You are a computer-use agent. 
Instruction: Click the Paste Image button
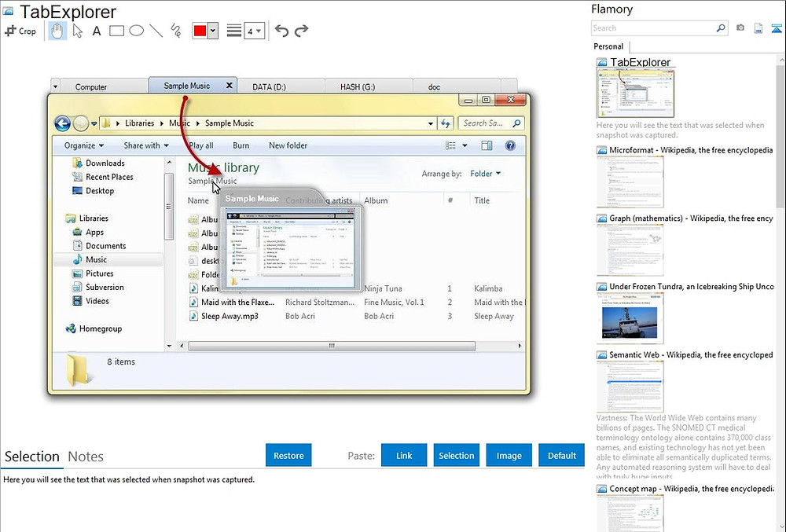point(509,455)
